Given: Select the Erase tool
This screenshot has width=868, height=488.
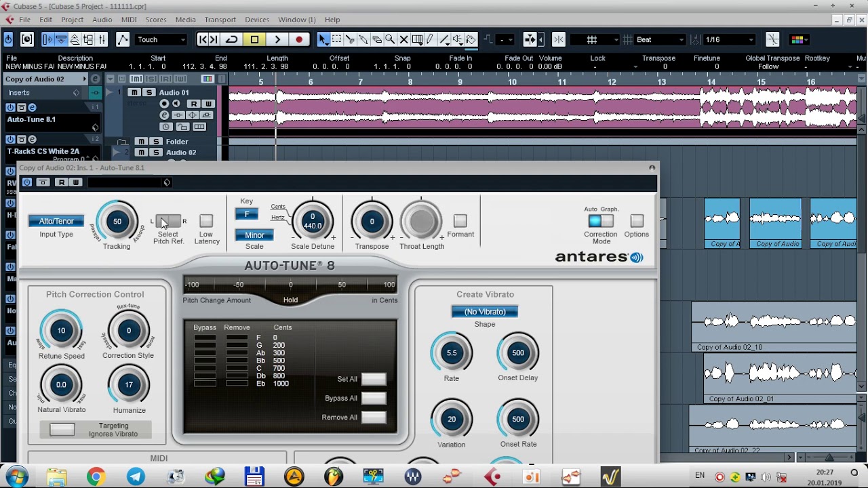Looking at the screenshot, I should (x=377, y=39).
